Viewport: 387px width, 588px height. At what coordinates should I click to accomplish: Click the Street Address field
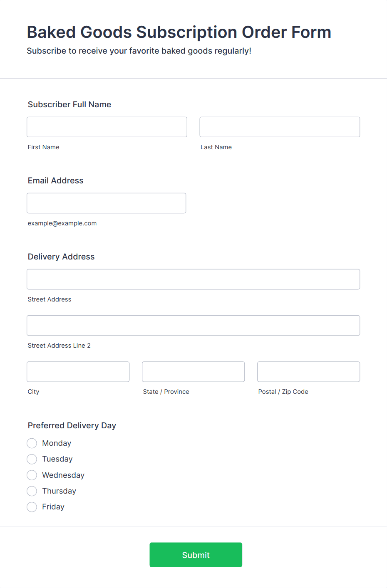pyautogui.click(x=193, y=279)
